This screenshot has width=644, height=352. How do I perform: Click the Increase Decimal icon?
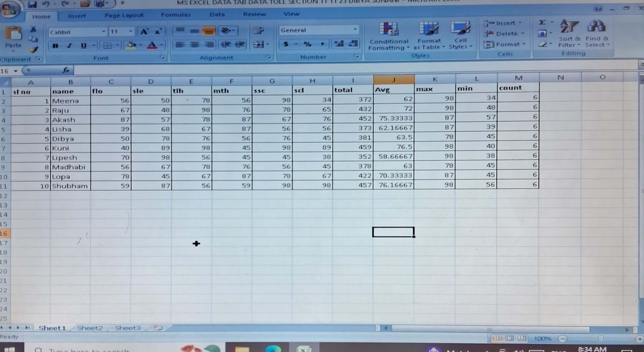pos(339,44)
